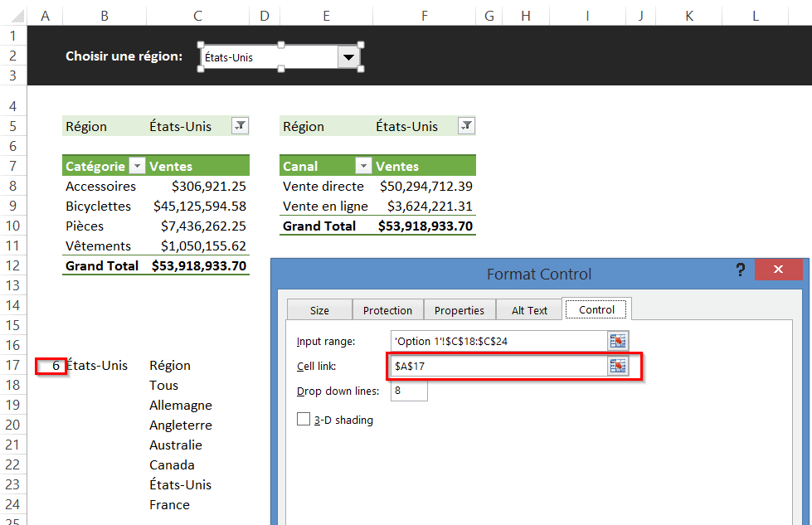Image resolution: width=812 pixels, height=525 pixels.
Task: Switch to the Protection tab
Action: 387,310
